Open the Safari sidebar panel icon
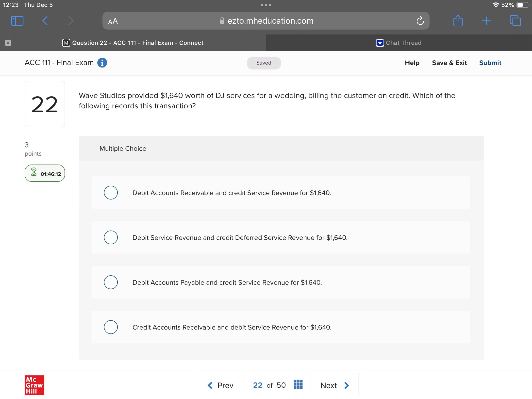Image resolution: width=532 pixels, height=399 pixels. coord(17,21)
